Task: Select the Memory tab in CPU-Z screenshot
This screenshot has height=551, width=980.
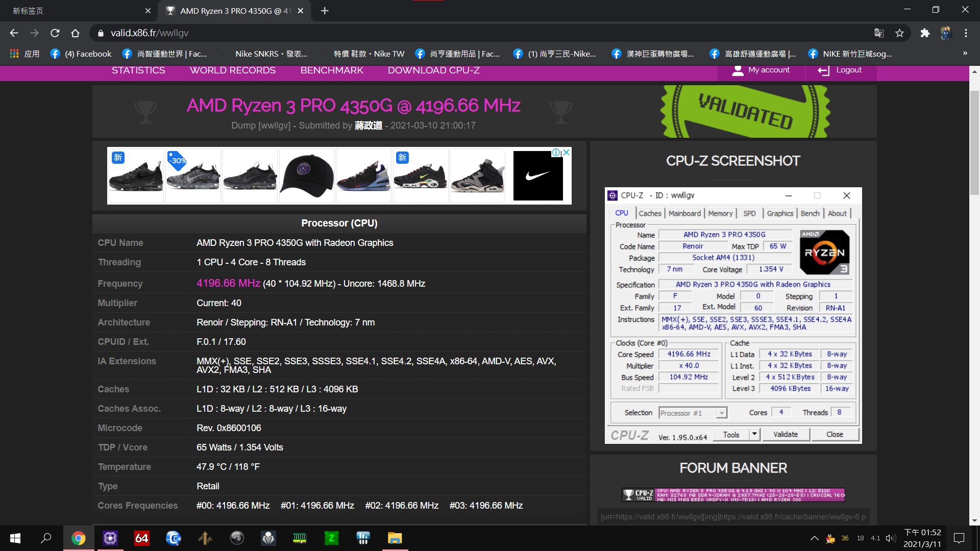Action: [720, 213]
